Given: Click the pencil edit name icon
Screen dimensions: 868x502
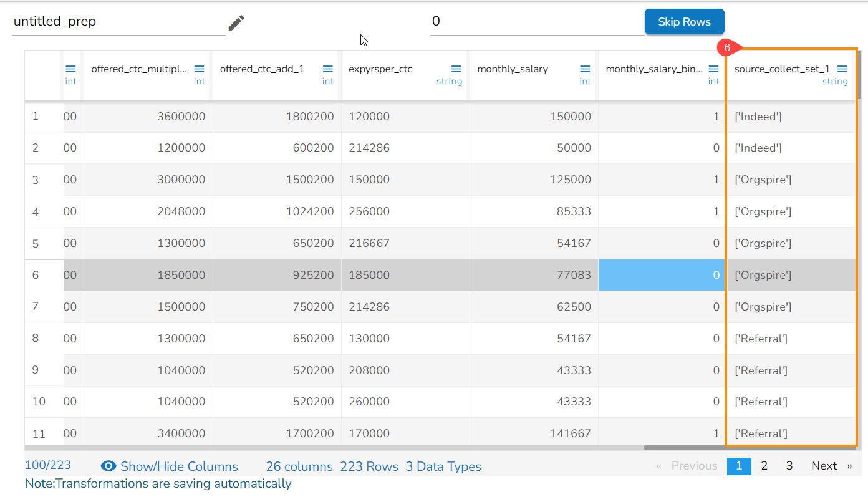Looking at the screenshot, I should 236,23.
